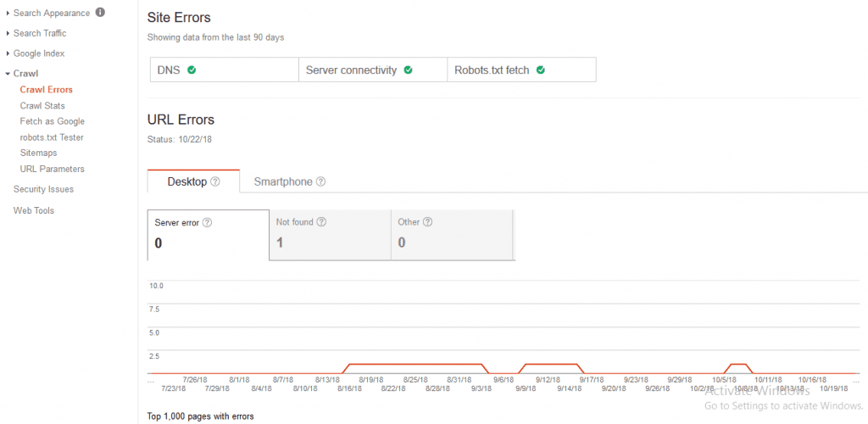Image resolution: width=868 pixels, height=424 pixels.
Task: Click the 9/12/18 date on chart axis
Action: point(548,380)
